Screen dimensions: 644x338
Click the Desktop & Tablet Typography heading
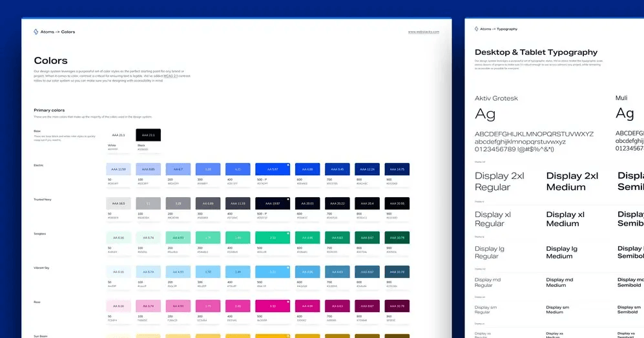[x=535, y=52]
